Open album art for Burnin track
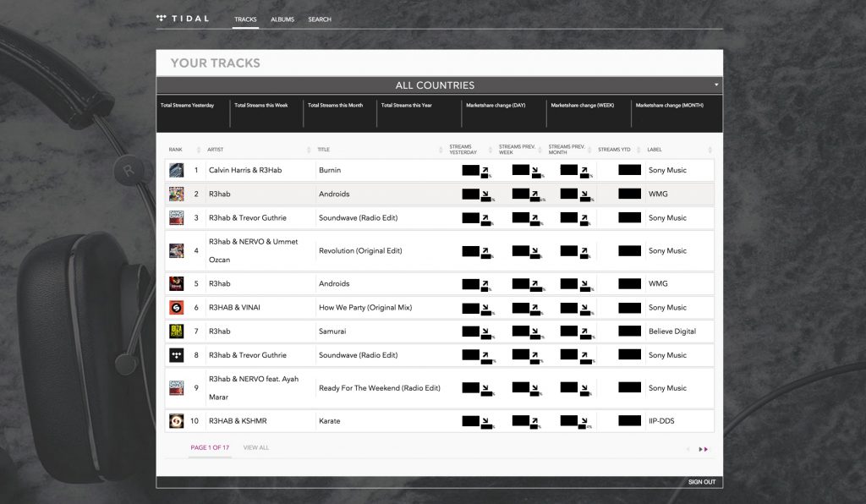This screenshot has width=866, height=504. click(176, 170)
